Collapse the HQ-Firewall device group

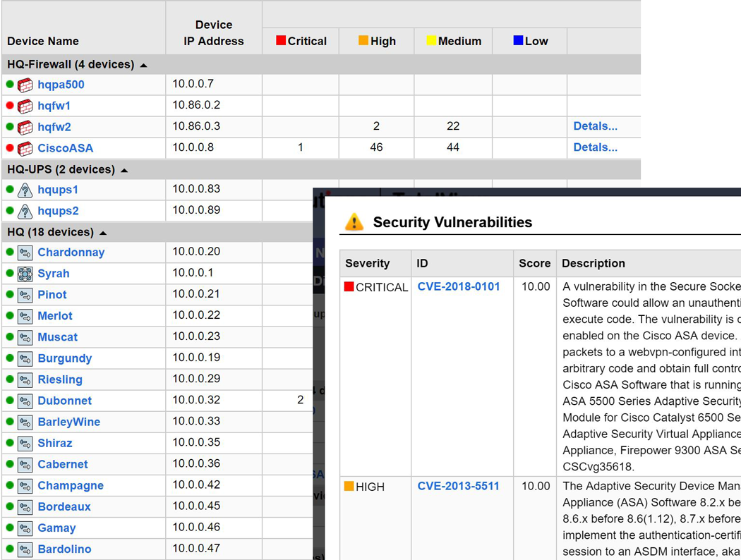click(144, 65)
